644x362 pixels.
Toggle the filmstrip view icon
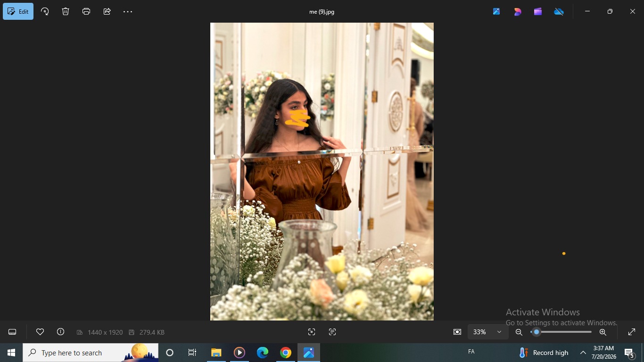tap(12, 332)
